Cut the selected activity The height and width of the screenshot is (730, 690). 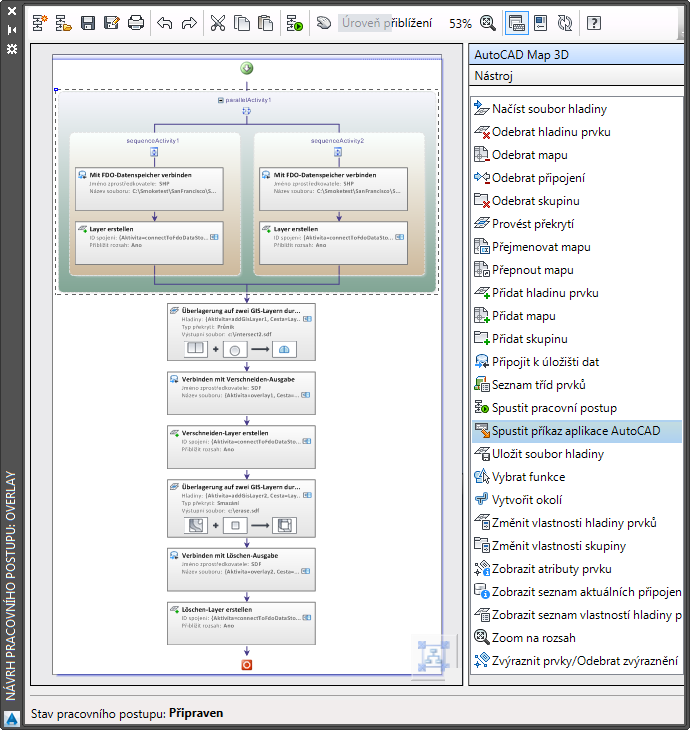(218, 23)
